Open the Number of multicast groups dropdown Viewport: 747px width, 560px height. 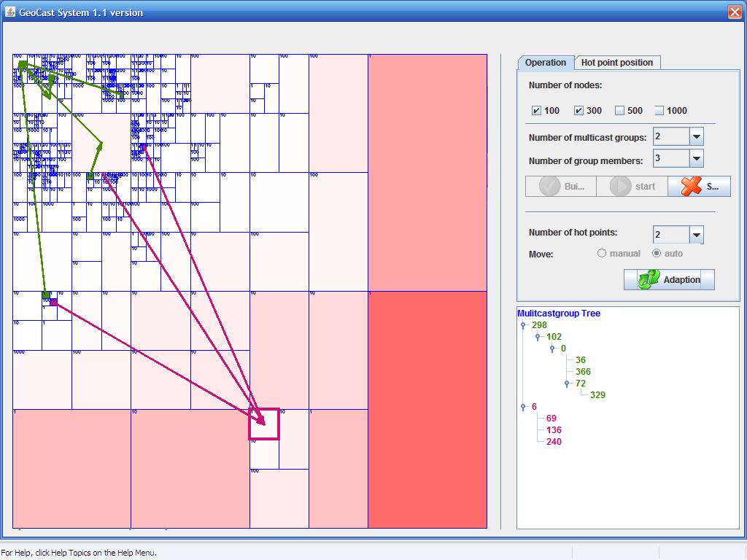[x=696, y=137]
